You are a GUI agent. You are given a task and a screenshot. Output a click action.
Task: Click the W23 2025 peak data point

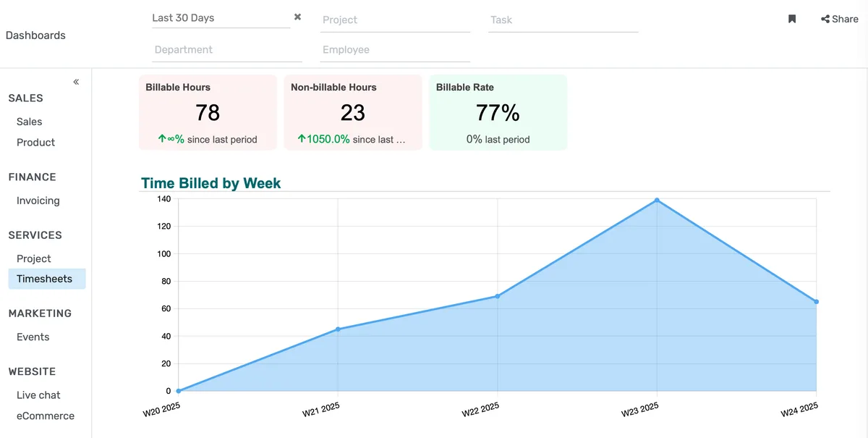[657, 201]
